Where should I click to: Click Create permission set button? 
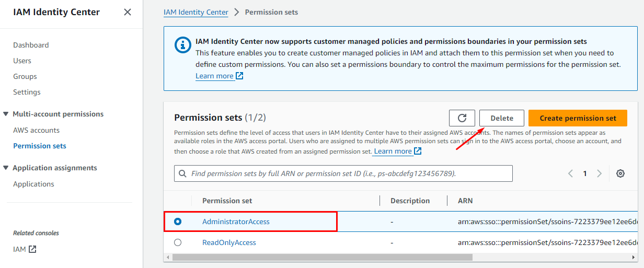point(578,118)
